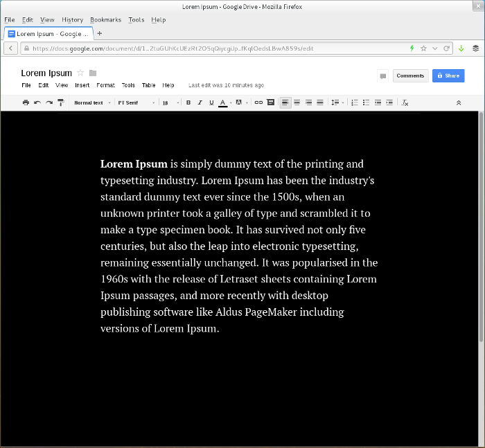Open the comment thread speech bubble icon

coord(383,76)
